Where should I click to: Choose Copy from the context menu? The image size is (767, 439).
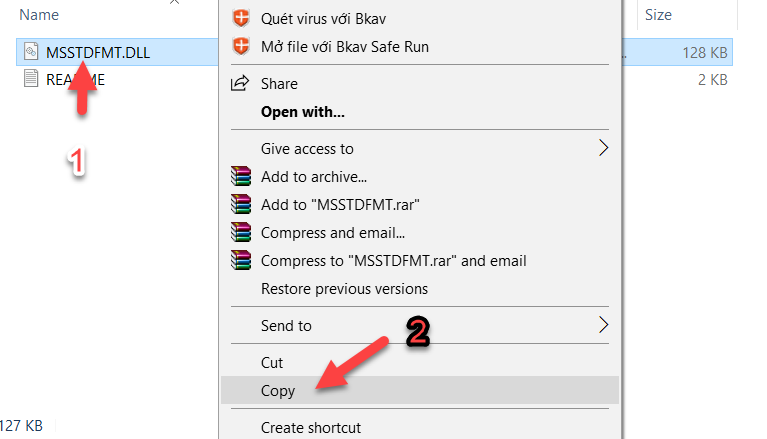click(x=278, y=391)
